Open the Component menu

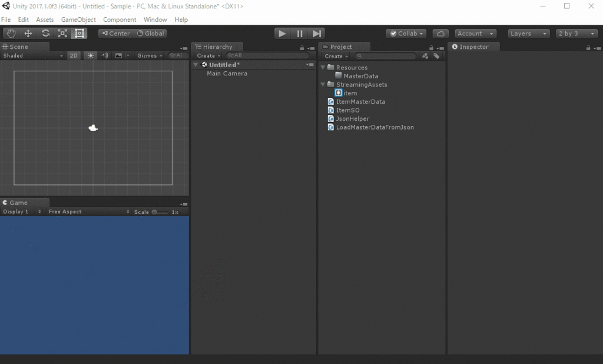120,19
